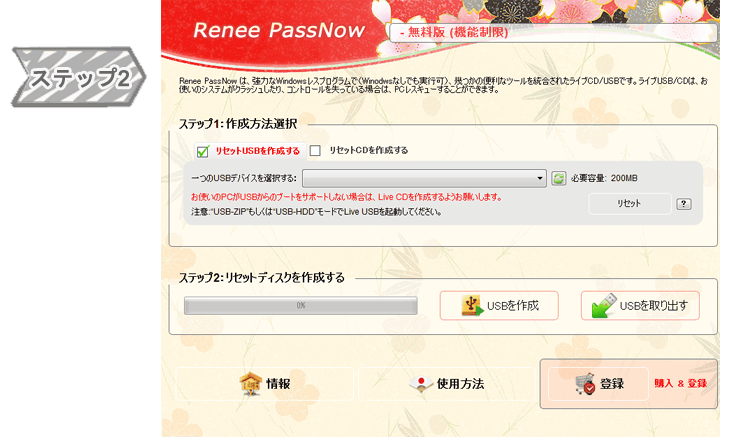The height and width of the screenshot is (437, 730).
Task: Click the 無料版 (機能制限) version label
Action: tap(454, 32)
